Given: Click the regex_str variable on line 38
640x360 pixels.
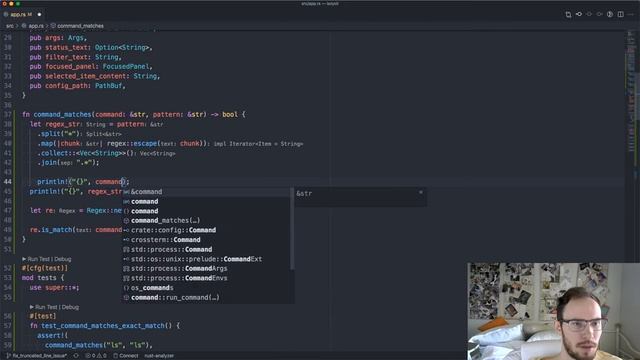Looking at the screenshot, I should 62,124.
